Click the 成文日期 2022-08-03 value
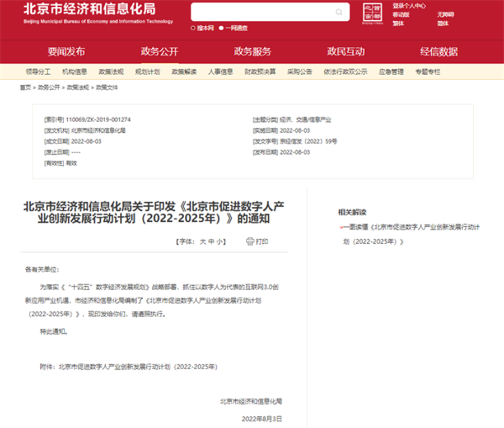The width and height of the screenshot is (504, 428). point(86,142)
